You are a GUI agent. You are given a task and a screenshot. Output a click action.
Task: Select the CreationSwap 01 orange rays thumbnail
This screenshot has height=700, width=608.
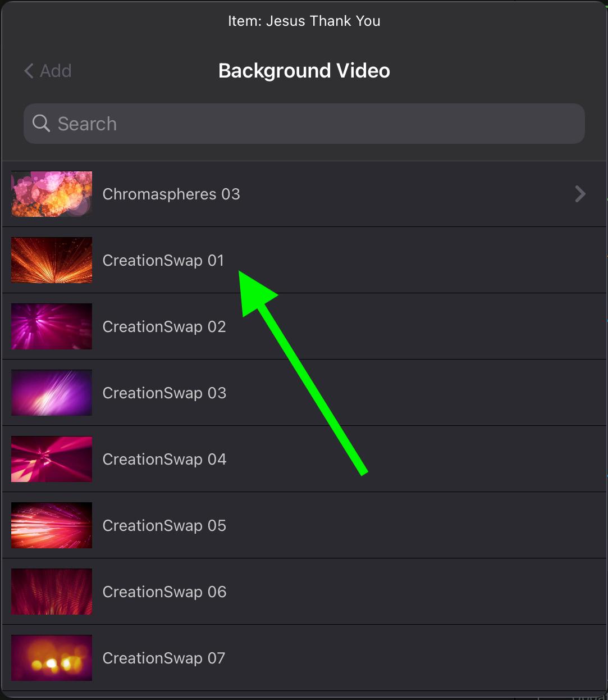[x=52, y=260]
